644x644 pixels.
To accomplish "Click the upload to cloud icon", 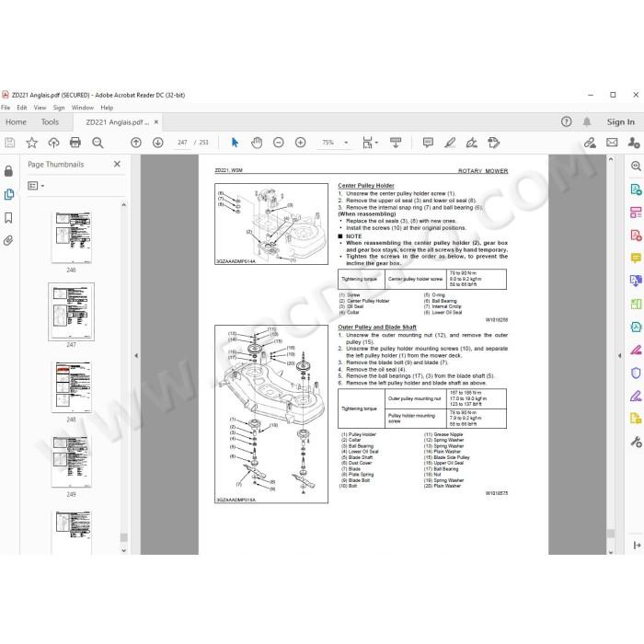I will pyautogui.click(x=53, y=143).
